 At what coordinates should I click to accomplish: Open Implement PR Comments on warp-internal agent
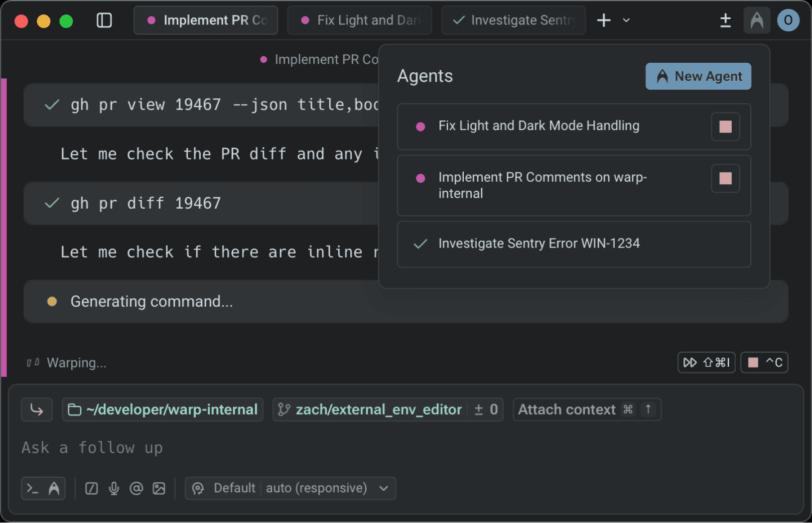(574, 185)
